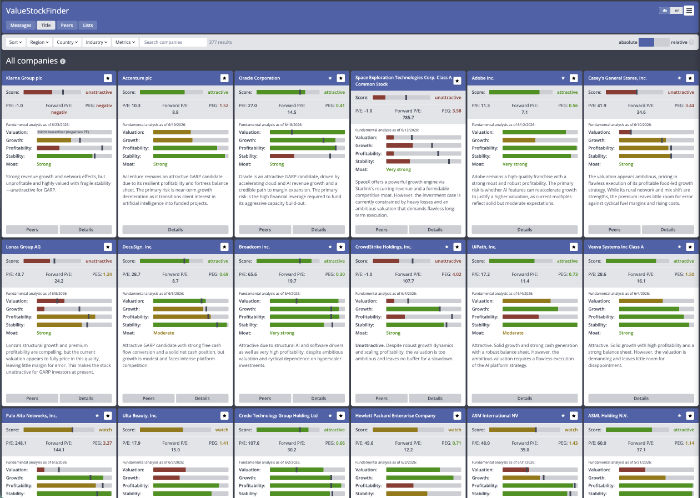Open Details for CrowdStrike Holdings

435,398
